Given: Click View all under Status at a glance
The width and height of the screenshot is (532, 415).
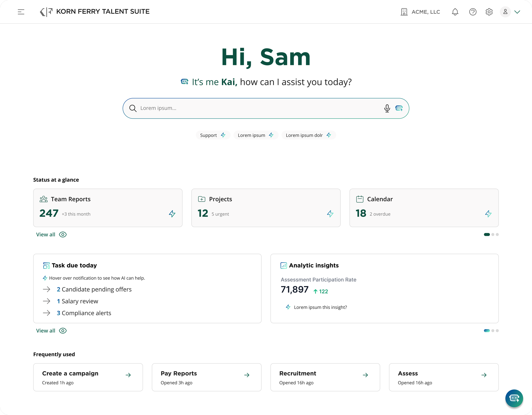Looking at the screenshot, I should 45,234.
